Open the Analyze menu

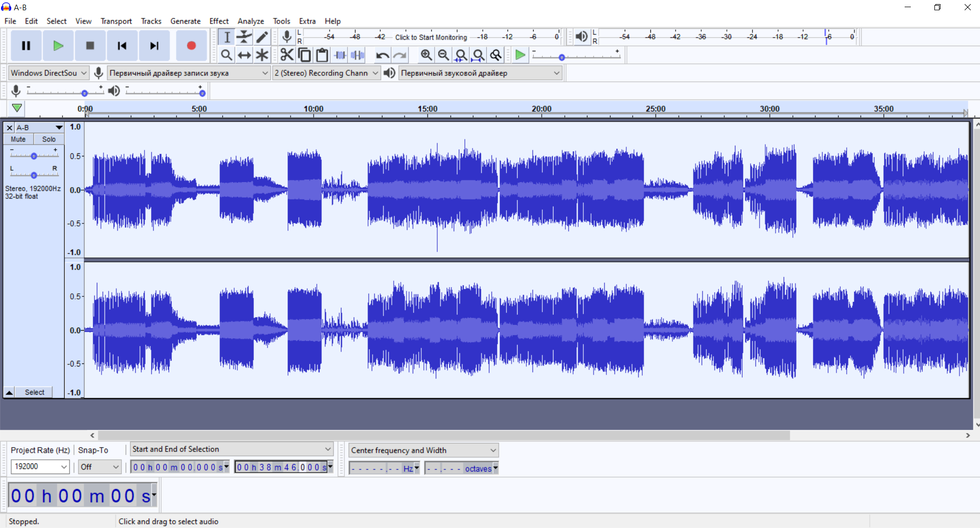[251, 21]
